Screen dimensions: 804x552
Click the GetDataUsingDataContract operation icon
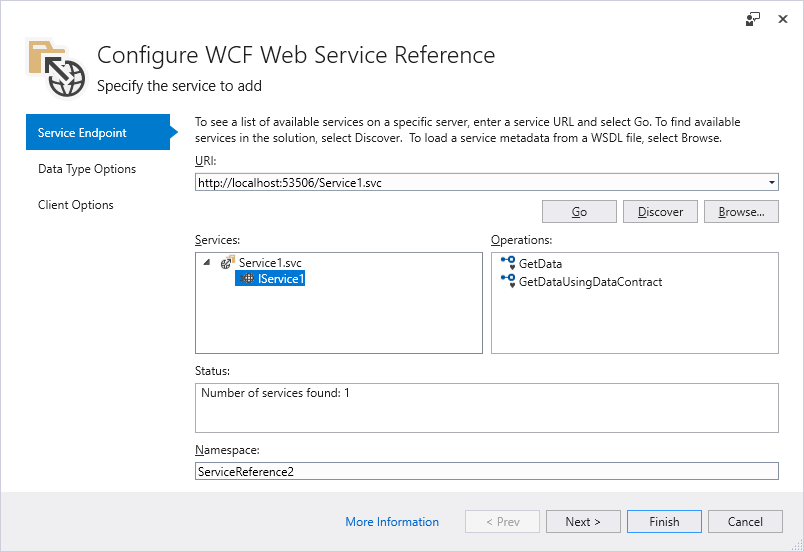[507, 281]
